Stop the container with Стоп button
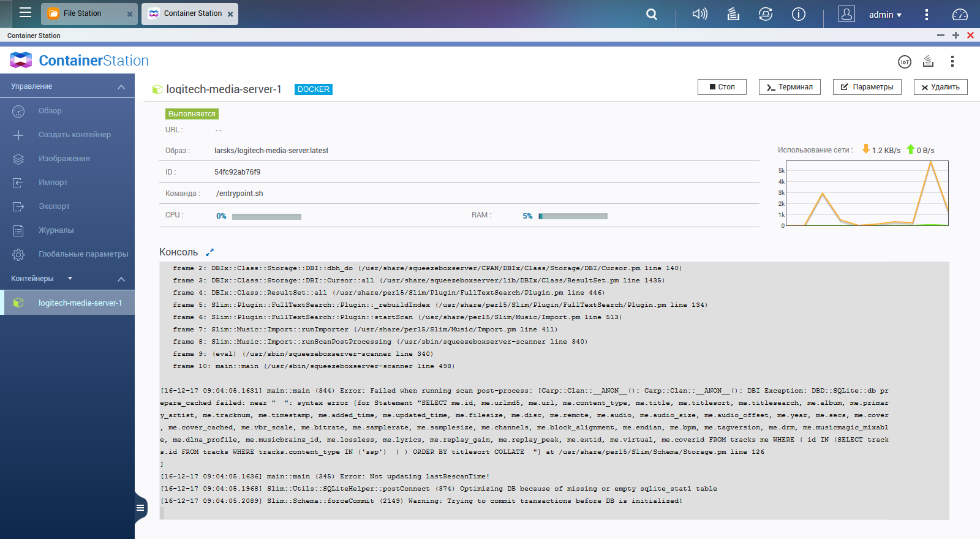This screenshot has height=539, width=980. tap(722, 87)
